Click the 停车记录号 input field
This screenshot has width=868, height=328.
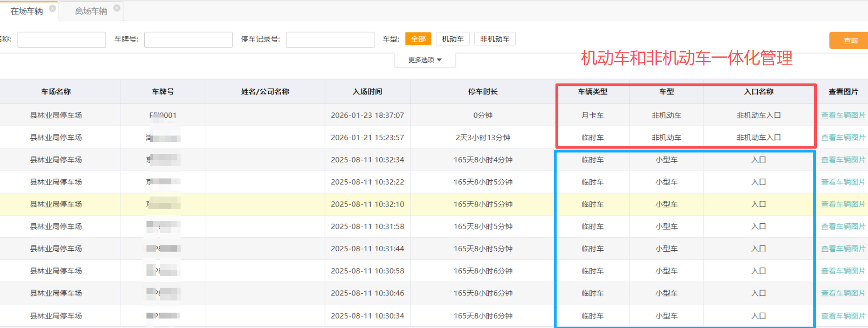pos(330,40)
